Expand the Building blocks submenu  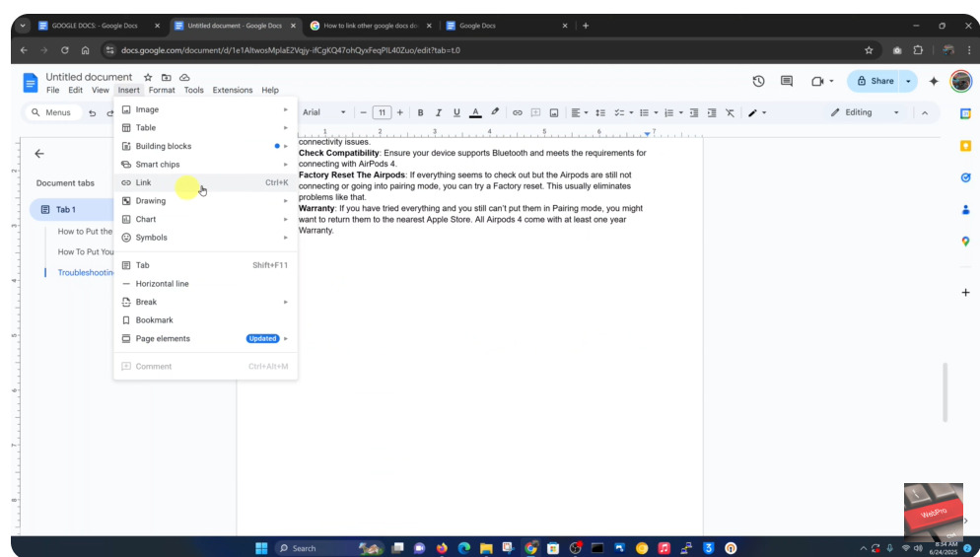pyautogui.click(x=205, y=146)
